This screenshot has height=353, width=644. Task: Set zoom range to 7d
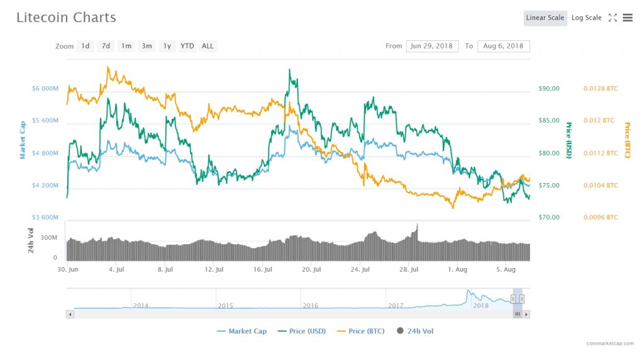106,46
